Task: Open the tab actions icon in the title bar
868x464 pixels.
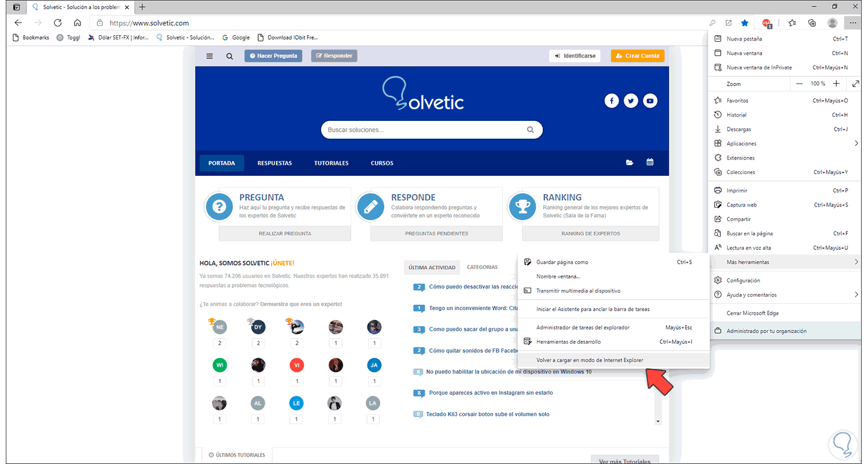Action: coord(16,7)
